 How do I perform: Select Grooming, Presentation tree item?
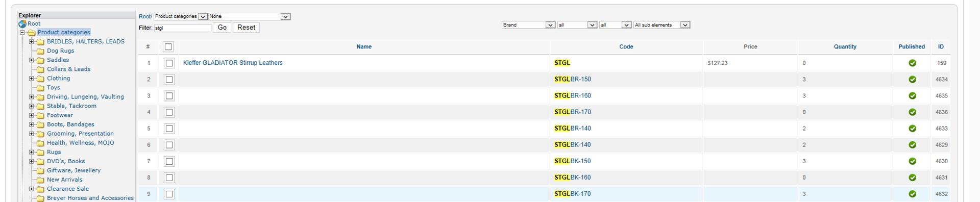click(x=80, y=134)
